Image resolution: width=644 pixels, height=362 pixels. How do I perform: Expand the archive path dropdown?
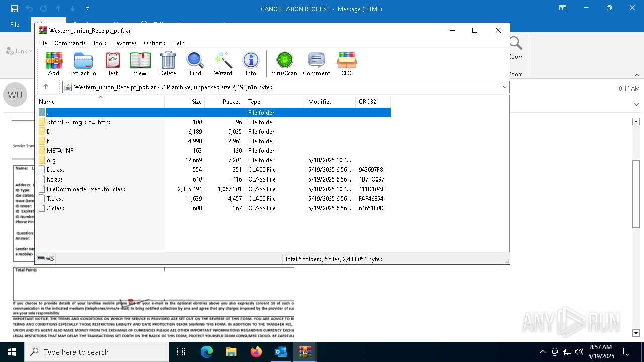click(505, 87)
